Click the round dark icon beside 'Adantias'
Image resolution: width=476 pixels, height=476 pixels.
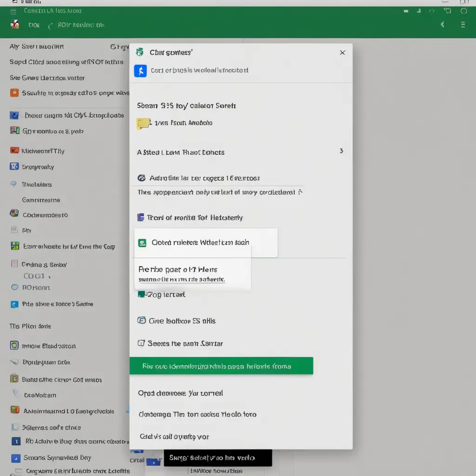tap(141, 178)
